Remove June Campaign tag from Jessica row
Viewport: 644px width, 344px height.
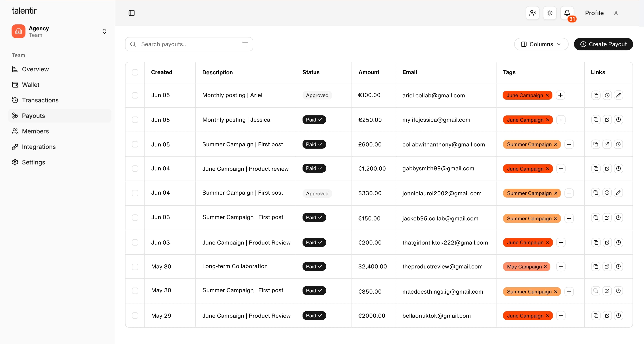[x=548, y=120]
